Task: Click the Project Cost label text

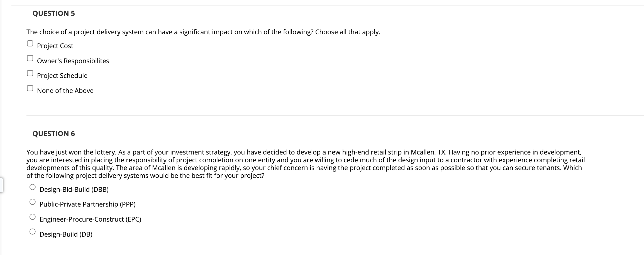Action: [55, 46]
